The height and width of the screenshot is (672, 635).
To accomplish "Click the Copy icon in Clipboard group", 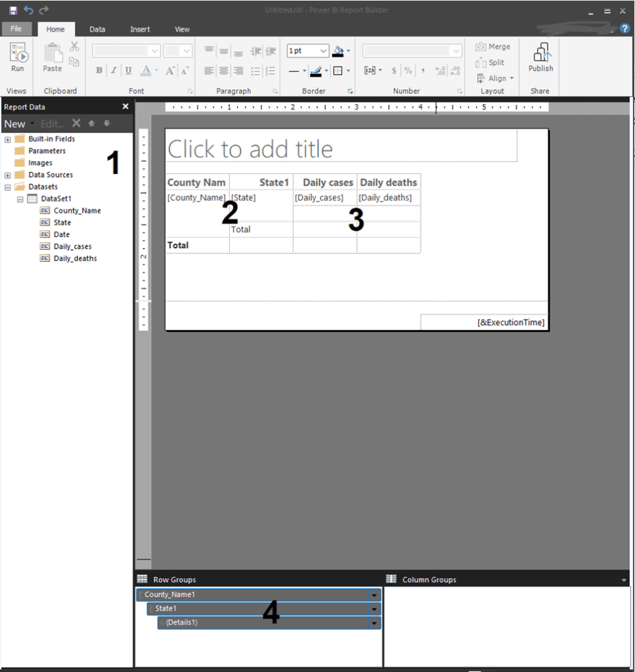I will pyautogui.click(x=74, y=62).
